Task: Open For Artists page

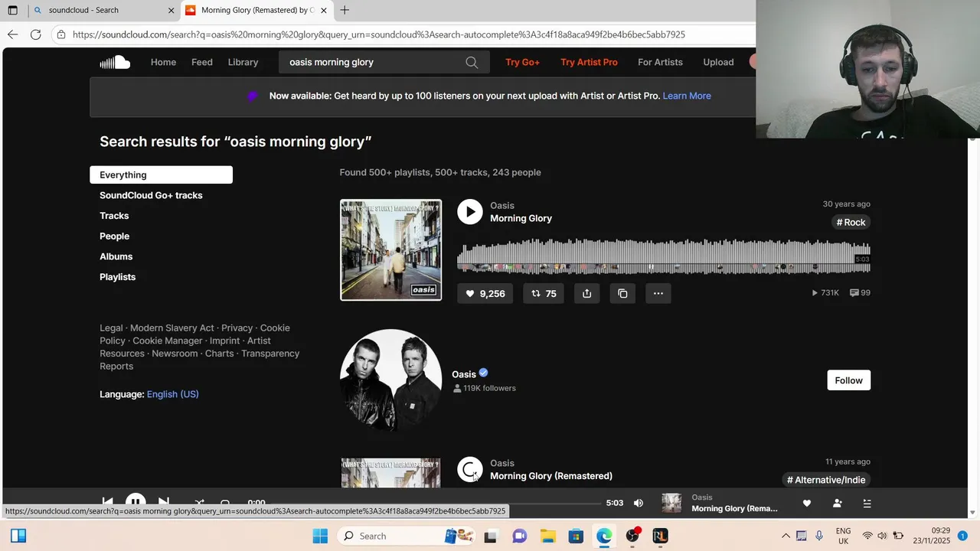Action: (660, 62)
